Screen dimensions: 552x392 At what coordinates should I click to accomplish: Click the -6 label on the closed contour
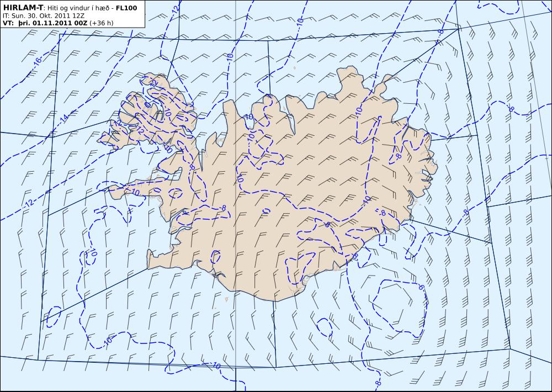421,287
